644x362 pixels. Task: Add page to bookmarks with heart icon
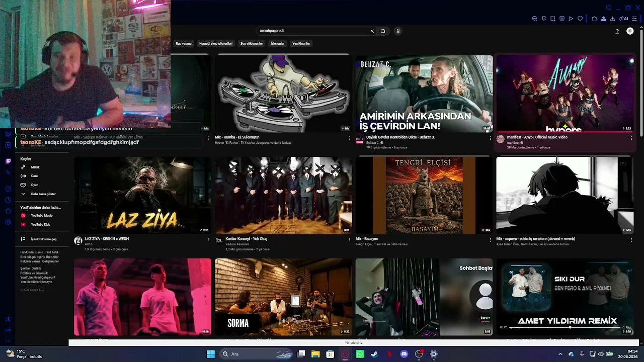pyautogui.click(x=580, y=19)
